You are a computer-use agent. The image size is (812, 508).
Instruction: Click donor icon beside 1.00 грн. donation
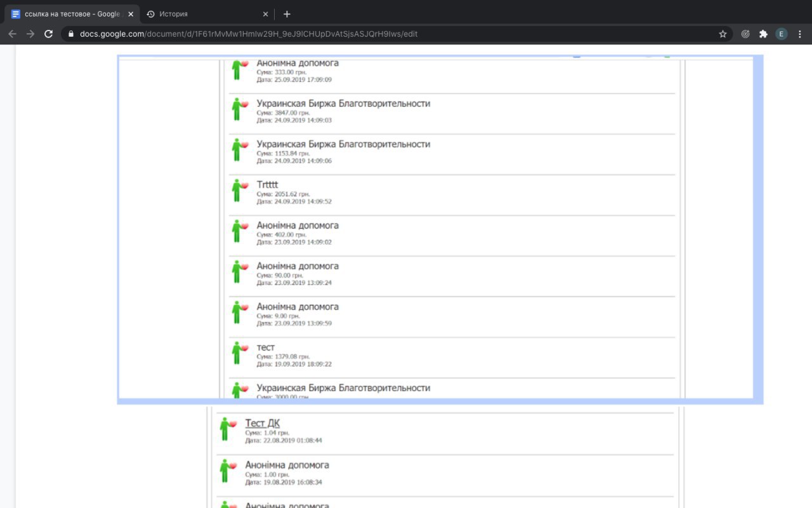(228, 471)
